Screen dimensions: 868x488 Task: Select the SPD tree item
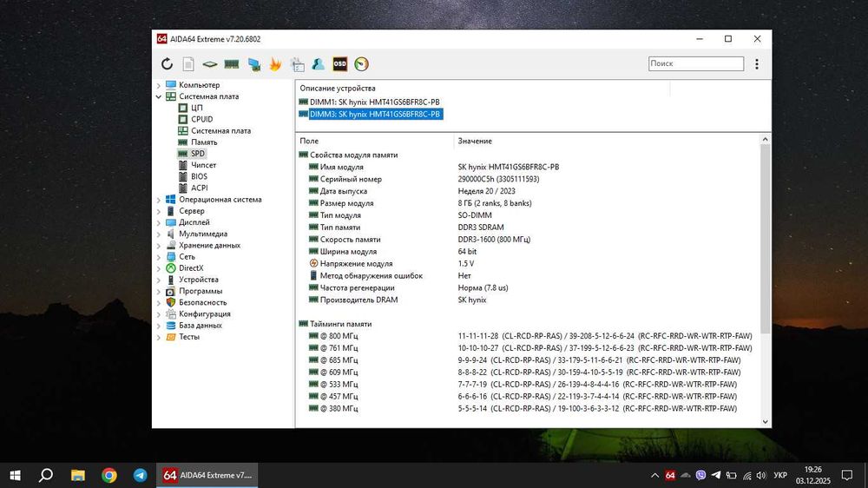pos(198,154)
